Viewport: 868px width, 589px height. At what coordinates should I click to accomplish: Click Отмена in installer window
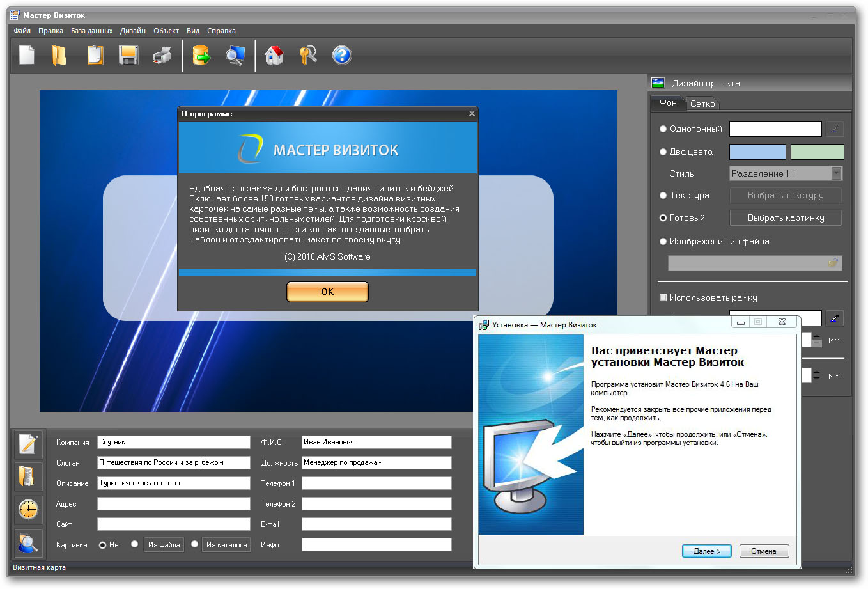click(x=764, y=551)
